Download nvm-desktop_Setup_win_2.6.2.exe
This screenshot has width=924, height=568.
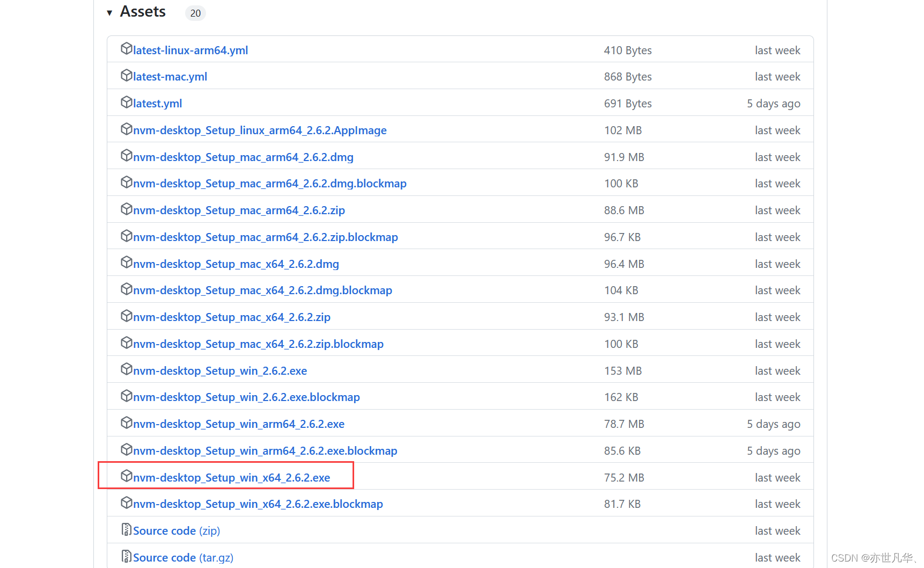(x=220, y=371)
